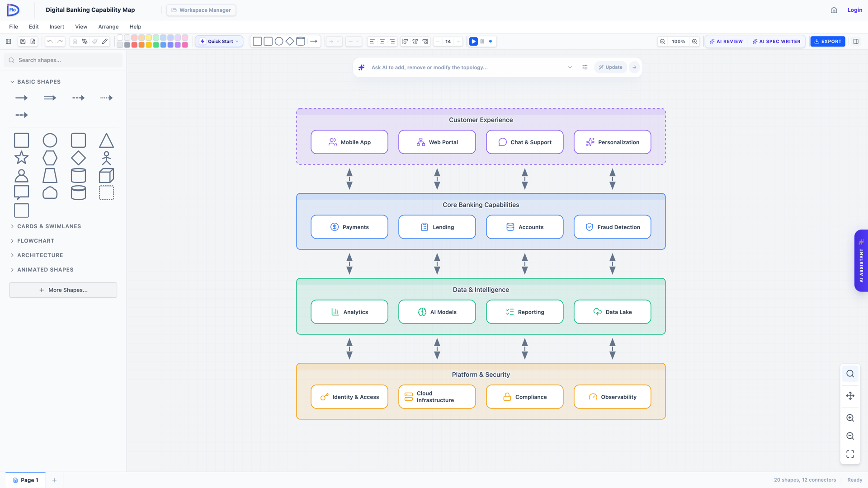This screenshot has height=488, width=868.
Task: Align shapes to right edge
Action: click(x=425, y=42)
